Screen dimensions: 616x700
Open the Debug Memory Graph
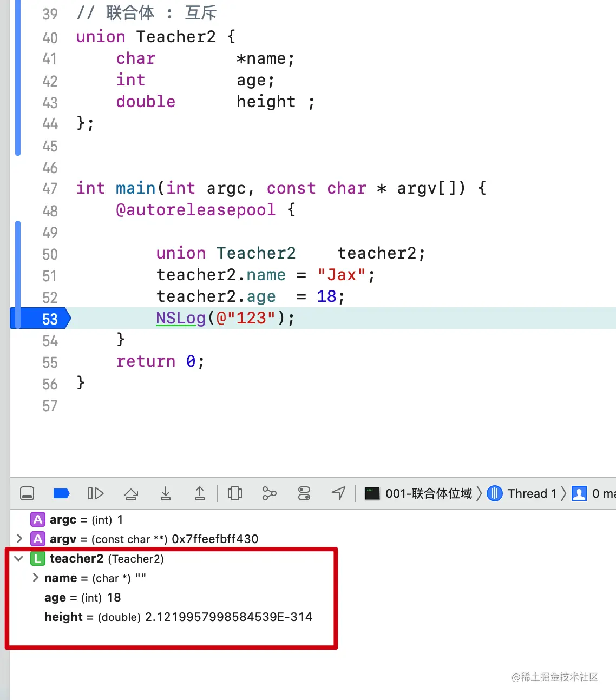coord(269,493)
